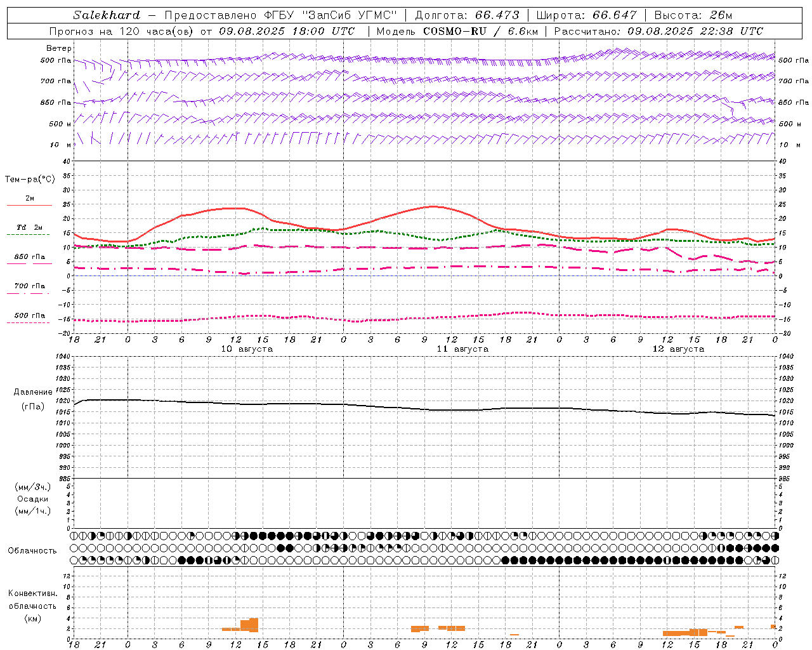Select the text Предоставлено ФГБУ "ЗапСиб УГМС"

281,15
